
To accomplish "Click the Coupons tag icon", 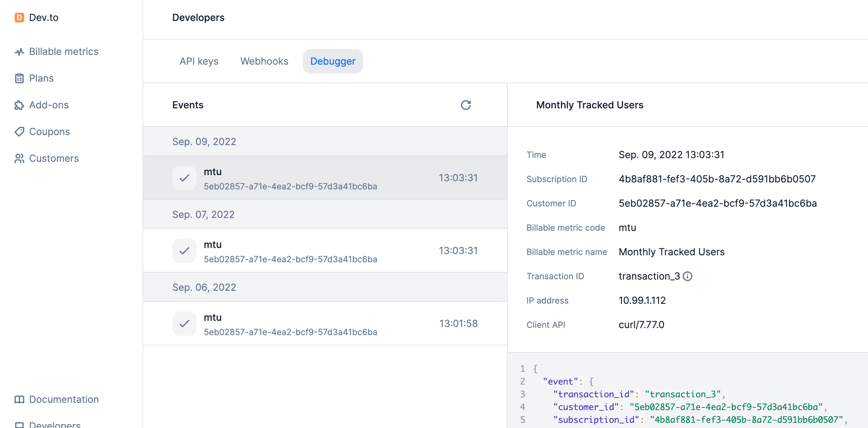I will [x=19, y=131].
